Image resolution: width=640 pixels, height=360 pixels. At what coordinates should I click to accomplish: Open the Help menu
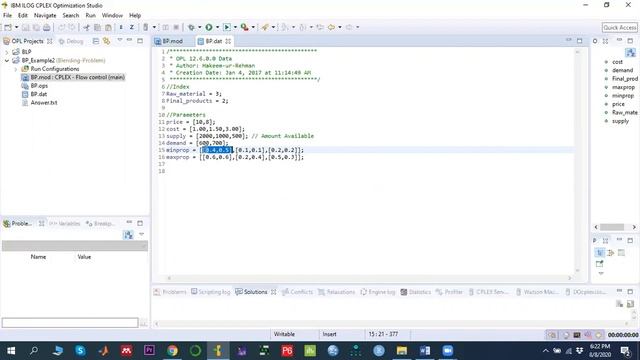tap(135, 16)
